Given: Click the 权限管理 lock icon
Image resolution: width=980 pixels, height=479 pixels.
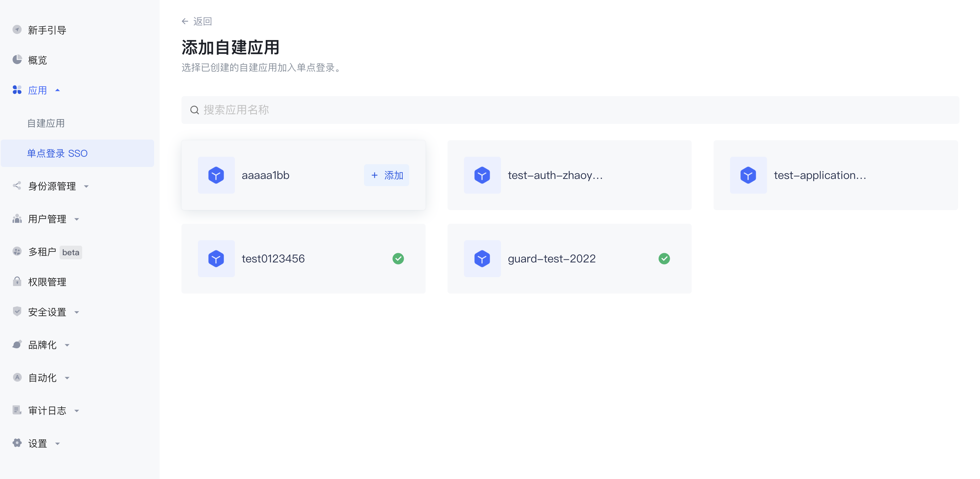Looking at the screenshot, I should 17,281.
